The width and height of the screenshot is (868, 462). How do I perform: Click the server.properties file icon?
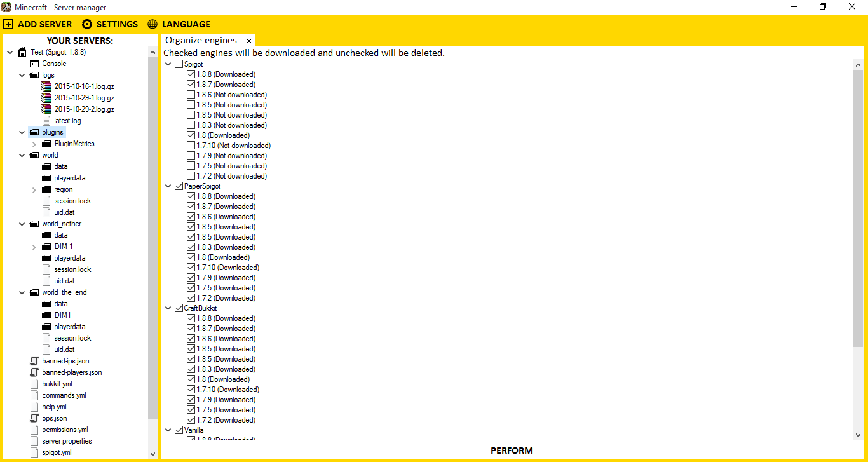pos(34,441)
